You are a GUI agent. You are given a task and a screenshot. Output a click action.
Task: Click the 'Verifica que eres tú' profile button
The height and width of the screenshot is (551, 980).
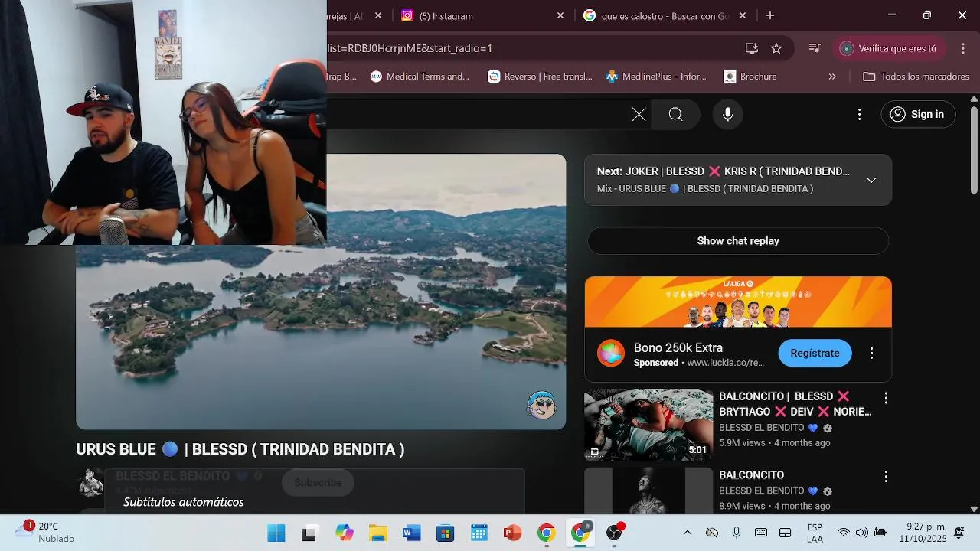point(888,48)
